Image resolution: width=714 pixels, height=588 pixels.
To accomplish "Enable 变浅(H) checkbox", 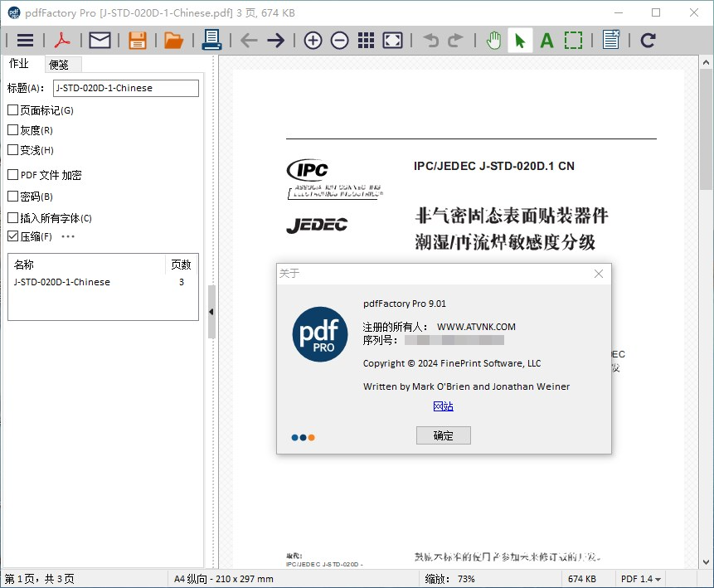I will (12, 150).
